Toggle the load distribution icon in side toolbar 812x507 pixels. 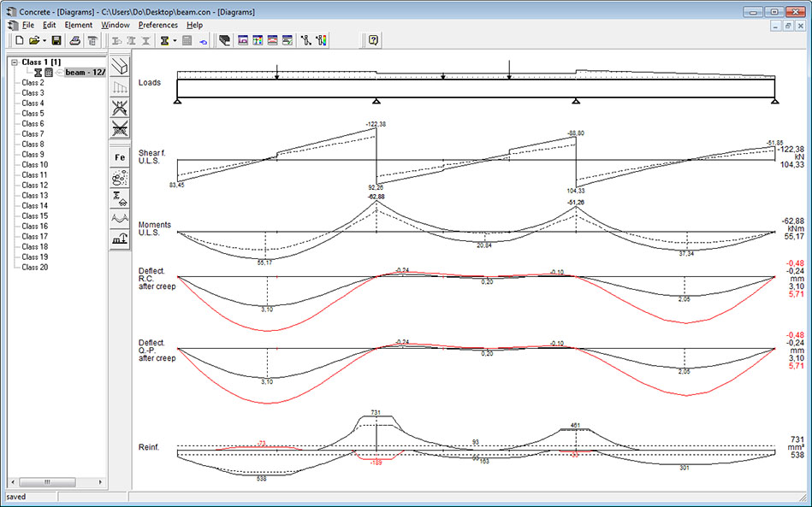tap(121, 85)
